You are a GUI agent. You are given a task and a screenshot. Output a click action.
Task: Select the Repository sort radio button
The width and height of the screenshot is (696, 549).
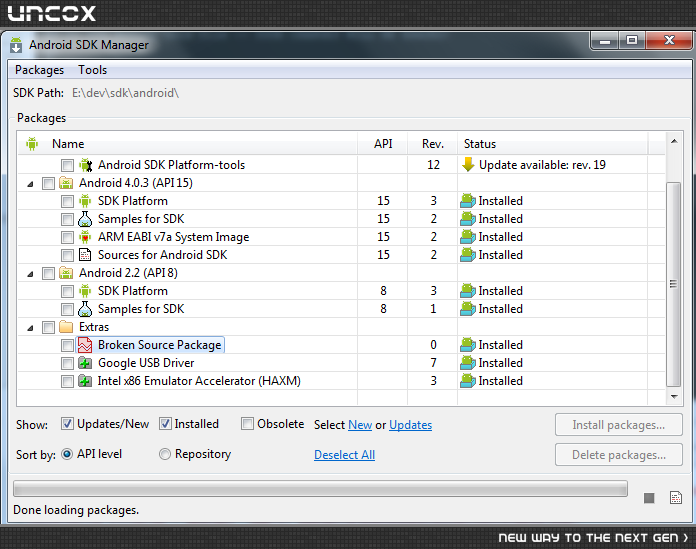165,454
